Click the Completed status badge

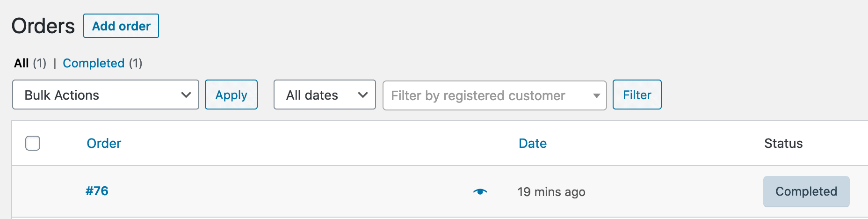coord(806,191)
